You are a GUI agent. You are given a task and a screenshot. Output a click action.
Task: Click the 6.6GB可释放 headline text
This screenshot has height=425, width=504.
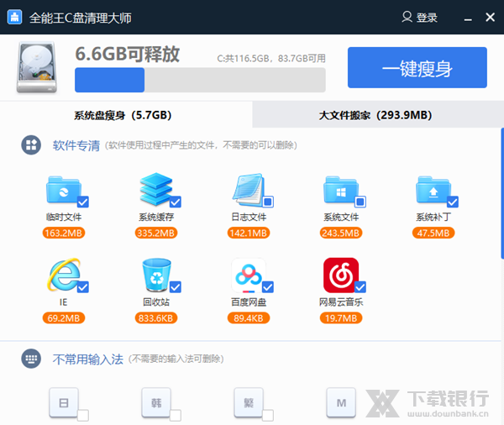[x=128, y=54]
